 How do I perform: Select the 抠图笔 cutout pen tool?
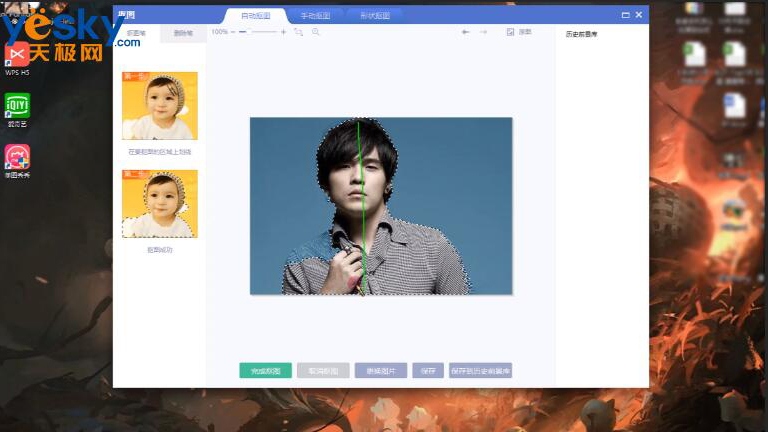[136, 33]
